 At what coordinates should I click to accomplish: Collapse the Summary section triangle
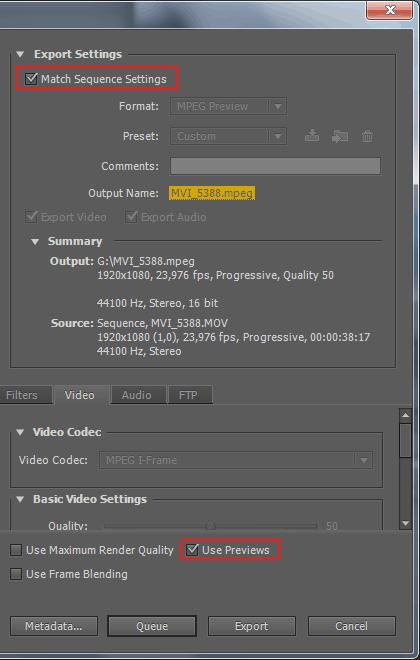point(35,242)
